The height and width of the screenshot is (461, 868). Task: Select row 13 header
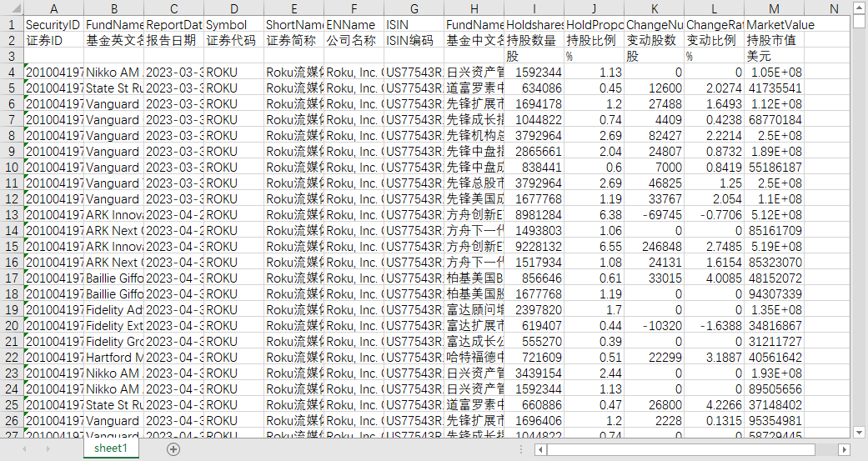point(12,215)
